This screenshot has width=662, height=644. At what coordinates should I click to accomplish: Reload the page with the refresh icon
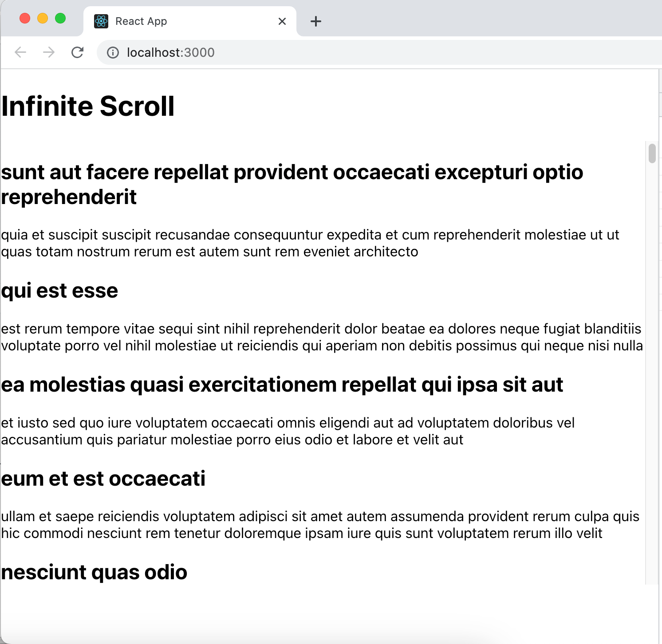point(78,52)
